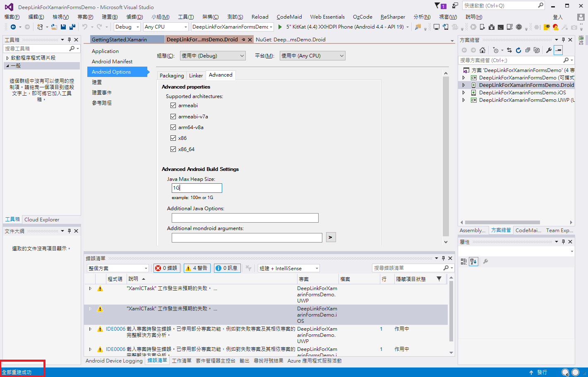This screenshot has width=588, height=377.
Task: Click the Navigate Backward arrow icon
Action: tap(13, 27)
